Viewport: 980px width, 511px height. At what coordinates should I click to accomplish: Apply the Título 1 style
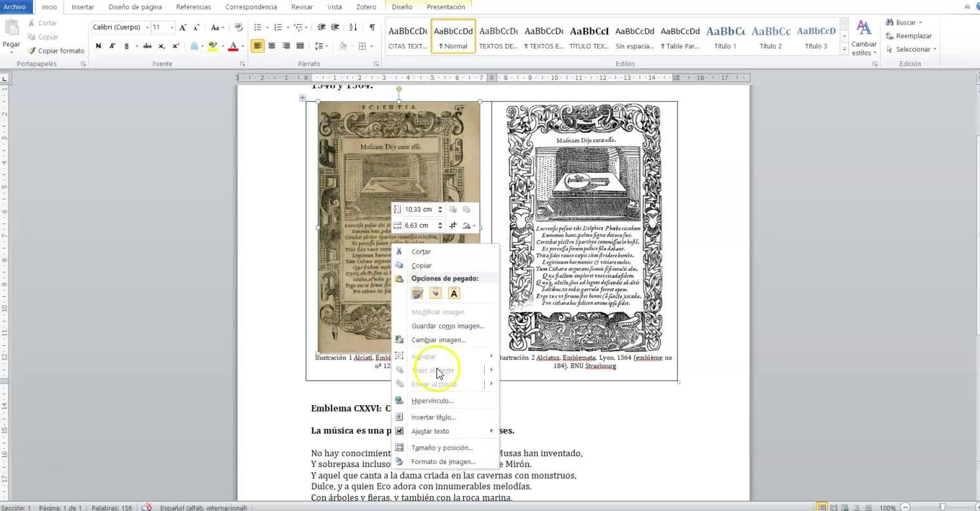pos(725,37)
